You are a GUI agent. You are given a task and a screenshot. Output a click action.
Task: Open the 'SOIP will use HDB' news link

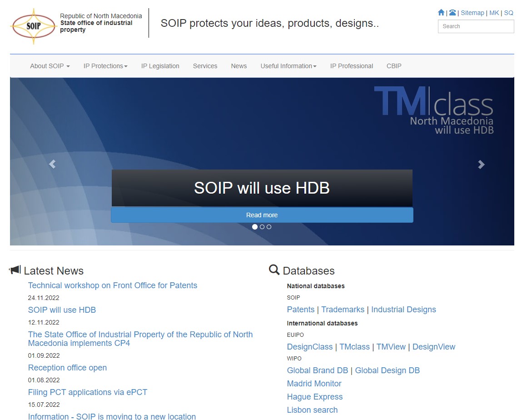click(x=62, y=310)
